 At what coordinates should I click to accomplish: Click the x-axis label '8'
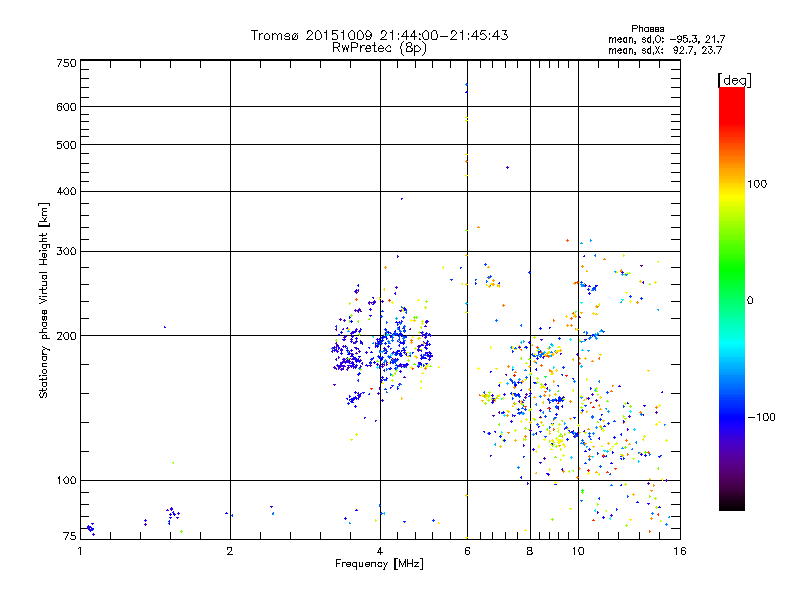(x=530, y=551)
